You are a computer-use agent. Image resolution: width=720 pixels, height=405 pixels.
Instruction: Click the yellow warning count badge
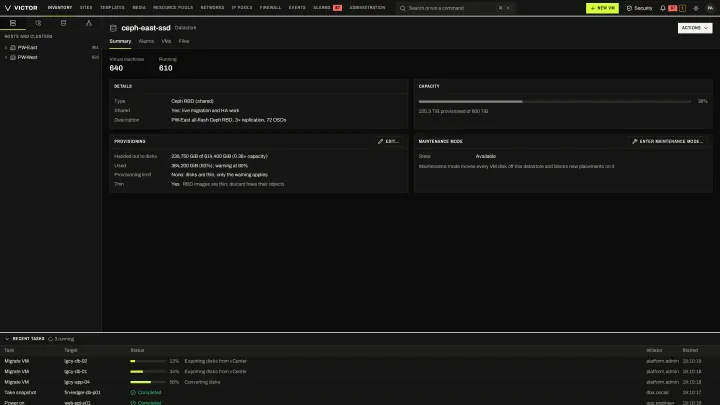682,8
